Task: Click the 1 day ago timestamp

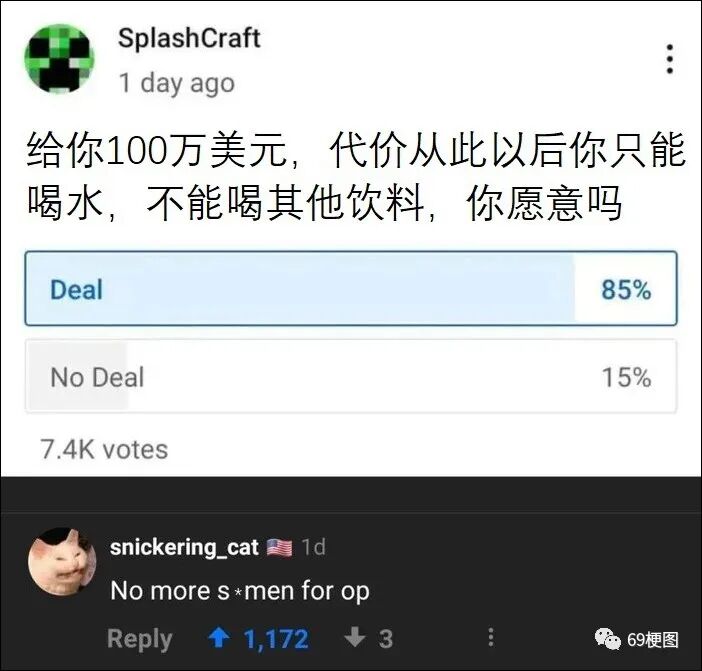Action: (176, 83)
